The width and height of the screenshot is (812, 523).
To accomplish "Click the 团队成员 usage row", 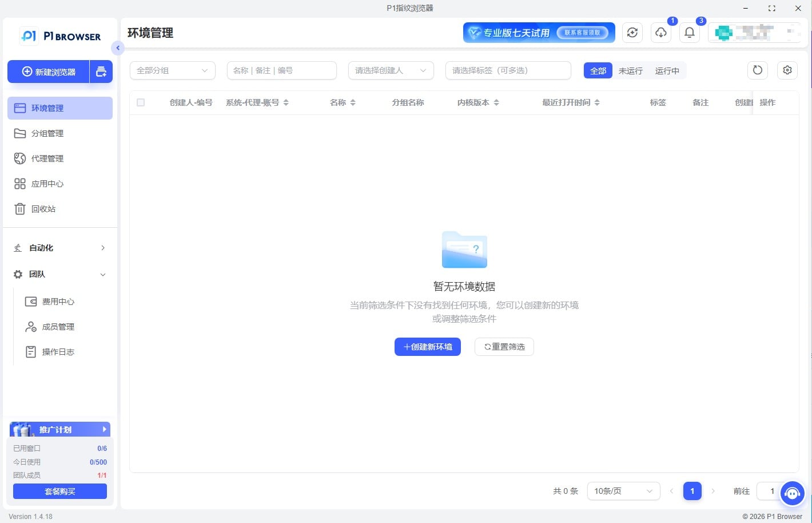I will point(60,475).
